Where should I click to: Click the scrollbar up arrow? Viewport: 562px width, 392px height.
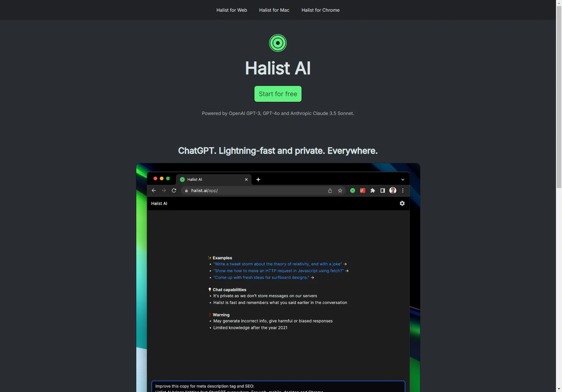[559, 3]
